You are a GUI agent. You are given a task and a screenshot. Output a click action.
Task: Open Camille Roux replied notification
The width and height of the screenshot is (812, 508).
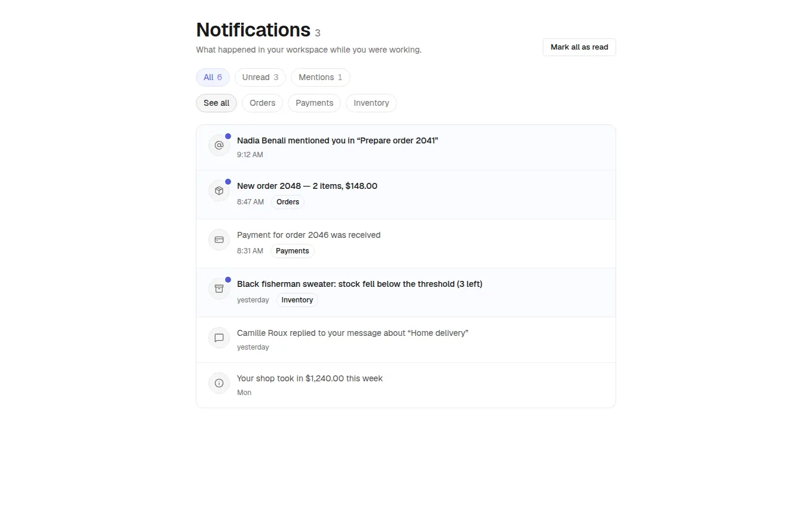pos(406,340)
